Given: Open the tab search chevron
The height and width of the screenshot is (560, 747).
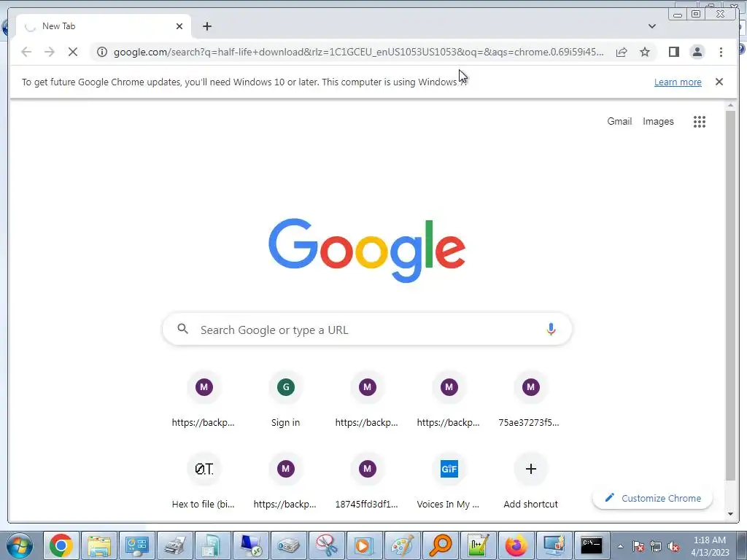Looking at the screenshot, I should click(x=651, y=26).
